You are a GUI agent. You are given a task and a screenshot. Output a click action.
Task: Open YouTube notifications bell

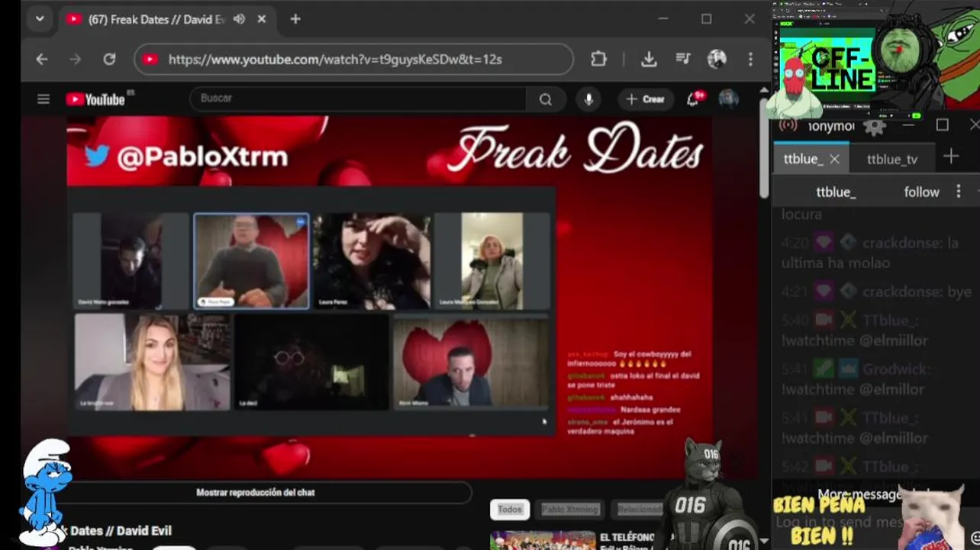tap(694, 99)
